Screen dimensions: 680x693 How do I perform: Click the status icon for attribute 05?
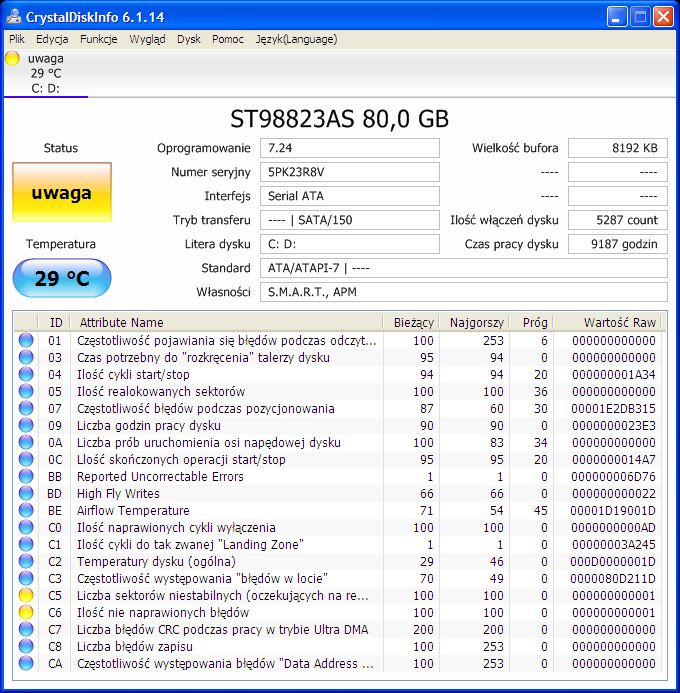click(26, 391)
